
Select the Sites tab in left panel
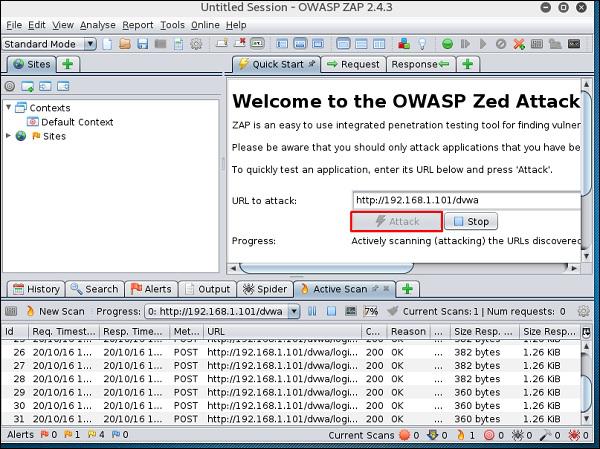[x=32, y=64]
